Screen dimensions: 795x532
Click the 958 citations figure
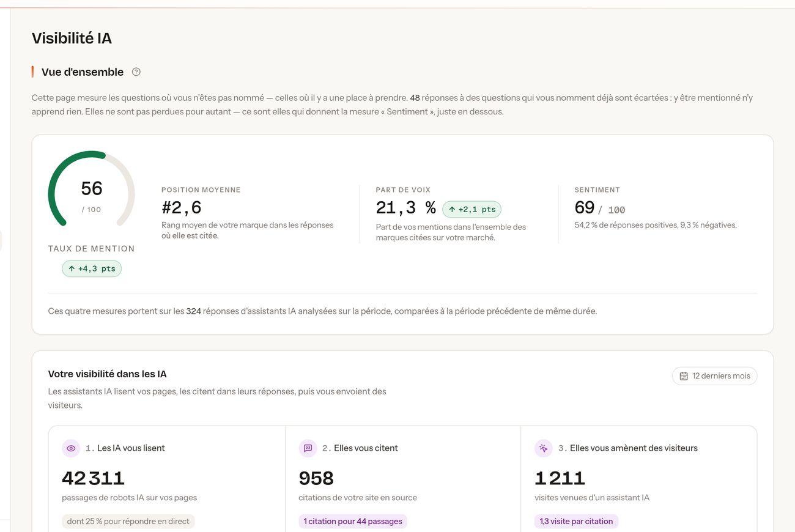tap(316, 478)
